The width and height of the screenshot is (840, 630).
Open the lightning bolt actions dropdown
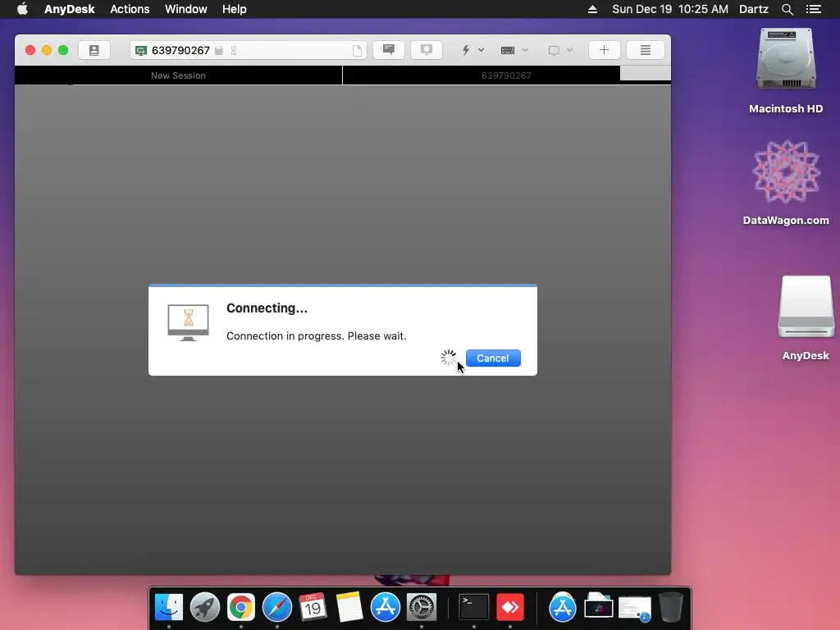coord(472,50)
